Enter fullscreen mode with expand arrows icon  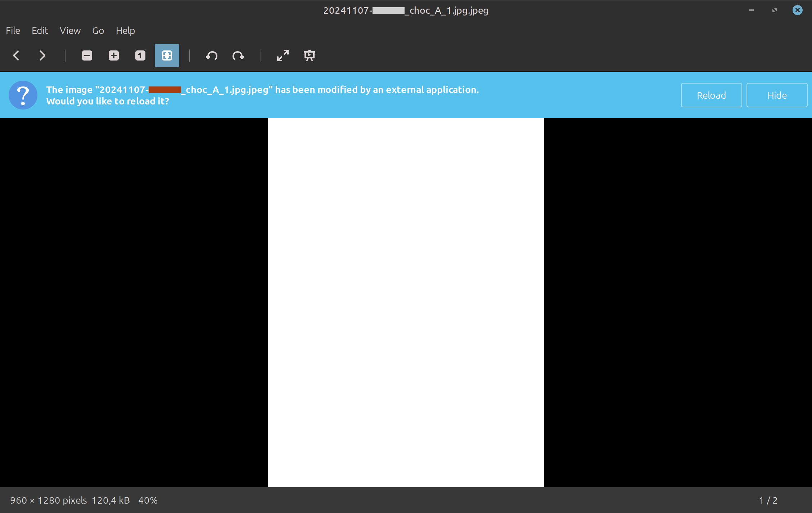(x=283, y=55)
